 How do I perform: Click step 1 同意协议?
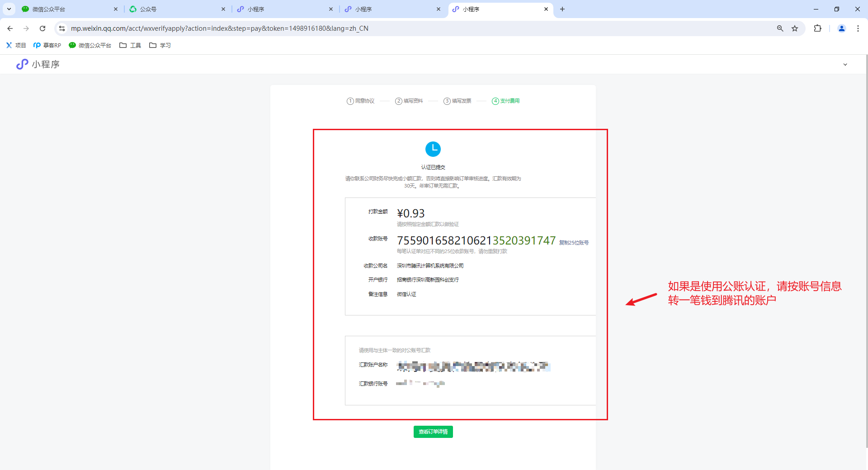pyautogui.click(x=360, y=101)
